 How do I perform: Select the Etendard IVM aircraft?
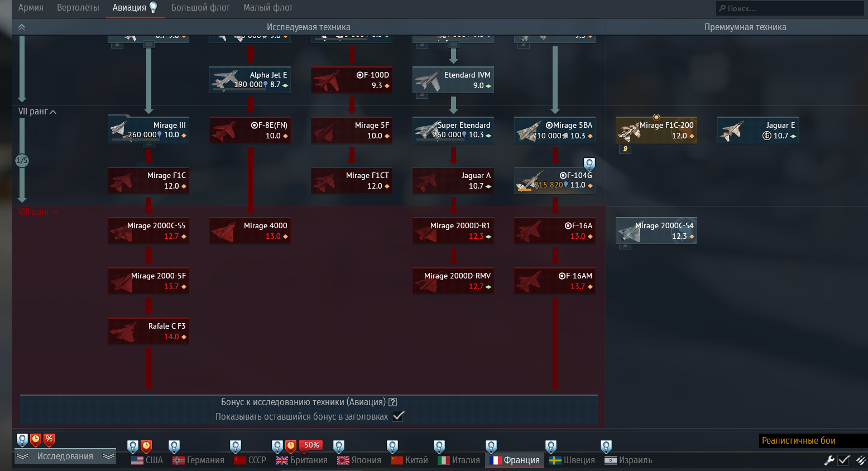point(453,80)
